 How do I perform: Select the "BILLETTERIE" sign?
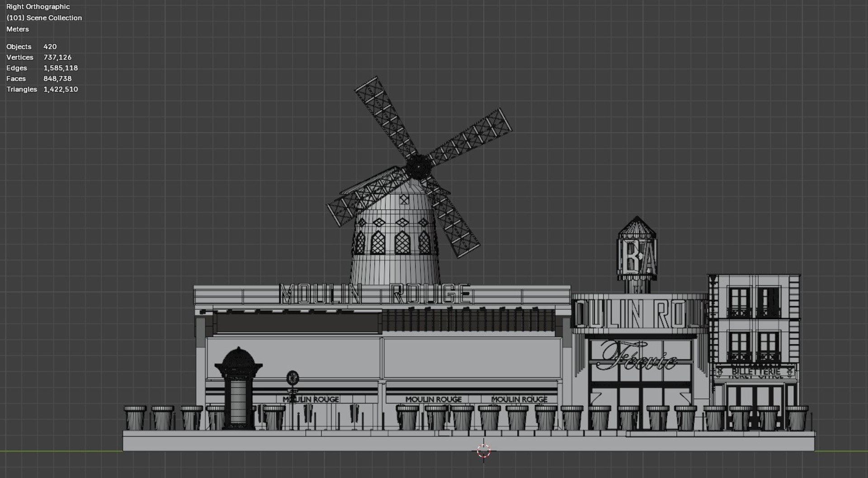(756, 372)
